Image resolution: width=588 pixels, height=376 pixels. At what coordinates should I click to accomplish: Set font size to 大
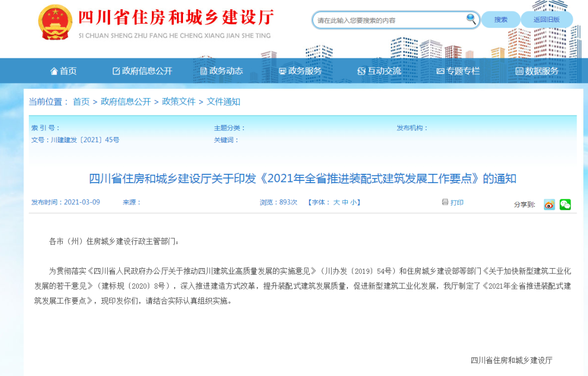point(336,202)
